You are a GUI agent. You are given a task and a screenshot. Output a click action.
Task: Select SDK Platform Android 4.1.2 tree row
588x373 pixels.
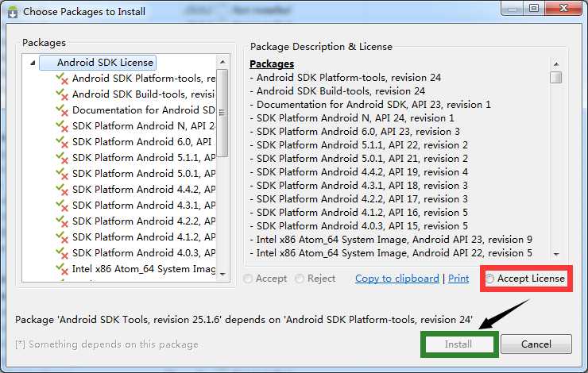(144, 237)
